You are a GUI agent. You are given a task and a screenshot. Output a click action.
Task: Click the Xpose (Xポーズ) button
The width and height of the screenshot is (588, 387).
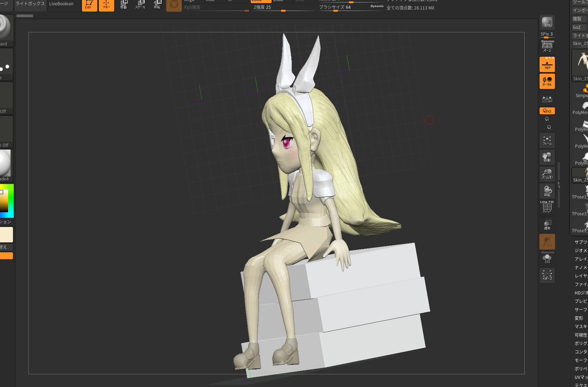coord(547,275)
